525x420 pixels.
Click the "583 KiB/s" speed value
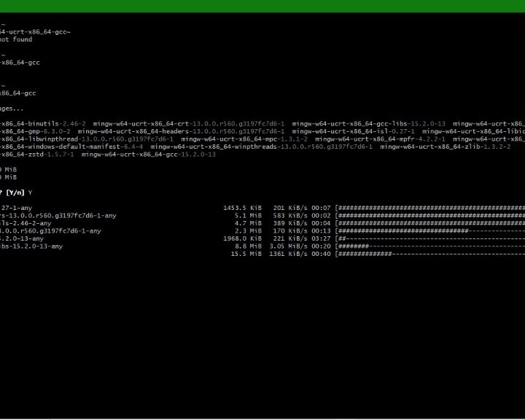coord(290,216)
